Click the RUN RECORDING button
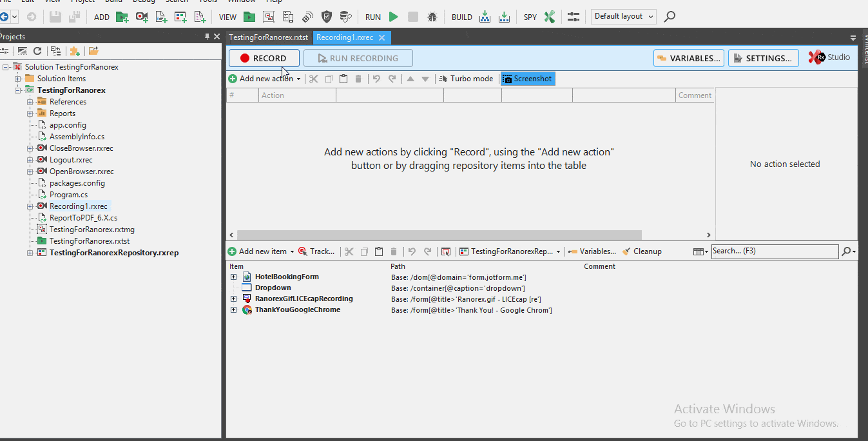This screenshot has width=868, height=441. [358, 58]
